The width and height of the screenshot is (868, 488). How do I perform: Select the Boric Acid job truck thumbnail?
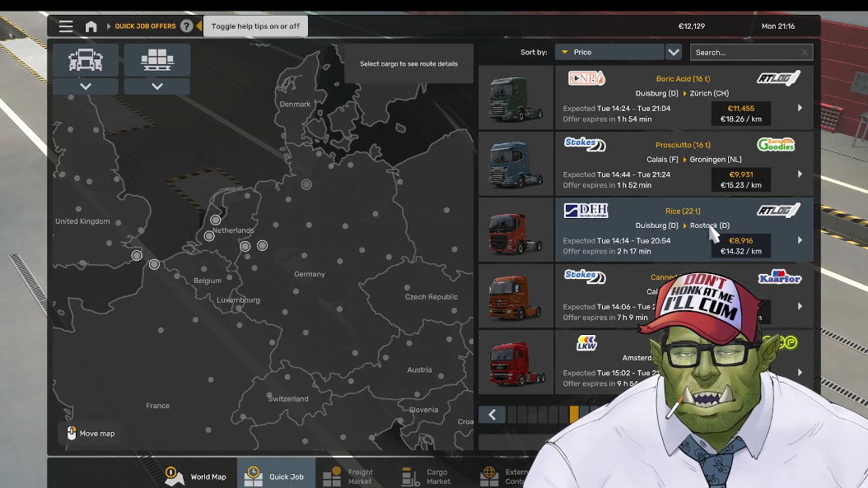516,98
